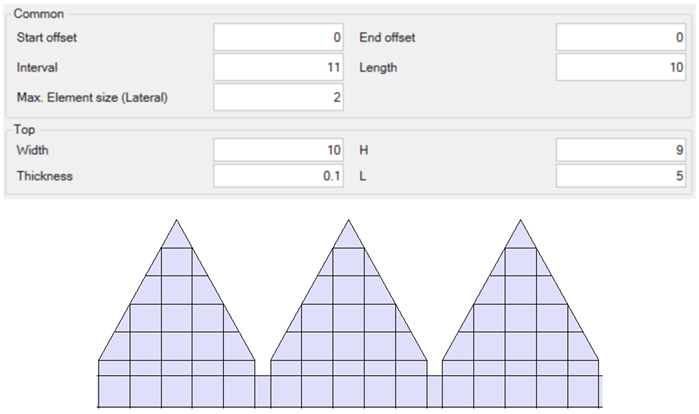Click the Start offset label
The width and height of the screenshot is (699, 414).
47,38
